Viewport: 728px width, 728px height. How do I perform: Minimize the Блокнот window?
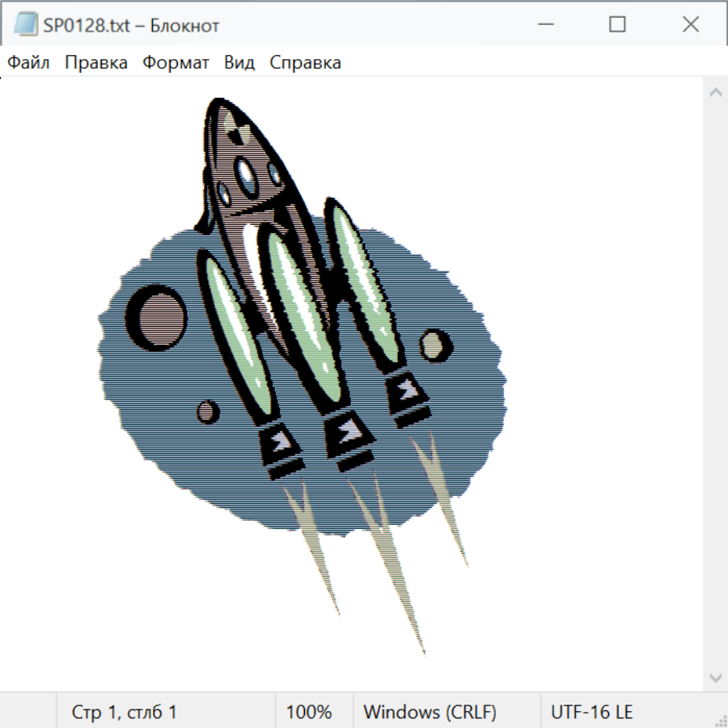(x=544, y=24)
